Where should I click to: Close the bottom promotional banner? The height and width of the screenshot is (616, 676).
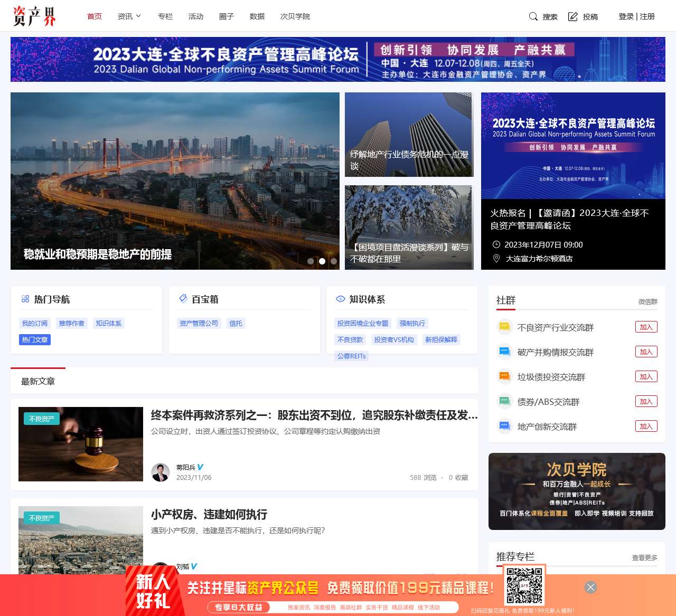pos(591,587)
